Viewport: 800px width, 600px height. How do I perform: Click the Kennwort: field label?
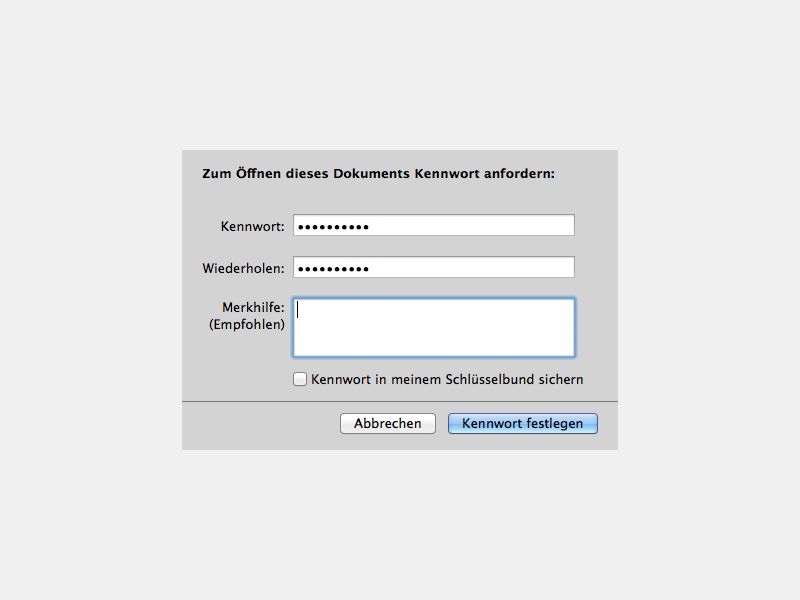point(253,227)
